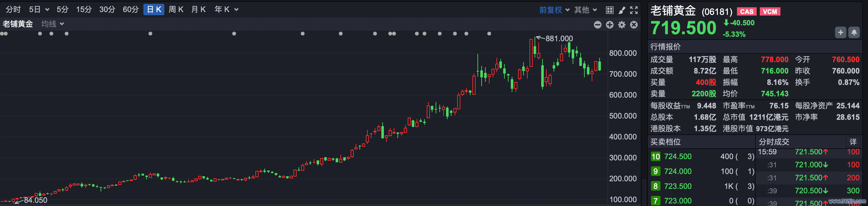Screen dimensions: 868x206
Task: Click the 市盈率 value 76.15
Action: point(779,106)
